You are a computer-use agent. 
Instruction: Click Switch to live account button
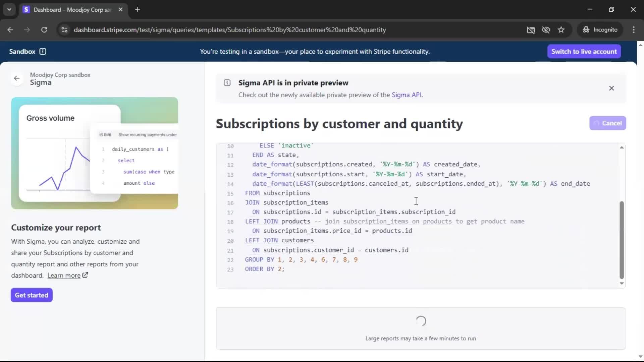point(584,51)
